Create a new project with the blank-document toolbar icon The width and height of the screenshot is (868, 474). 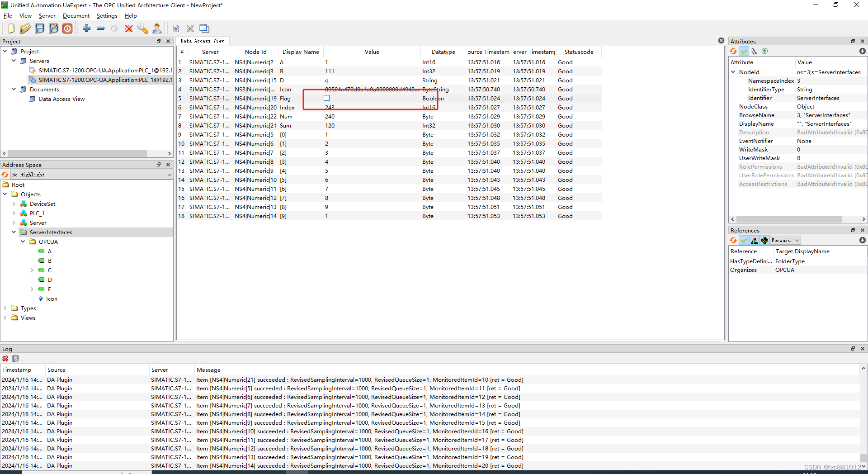pos(11,28)
